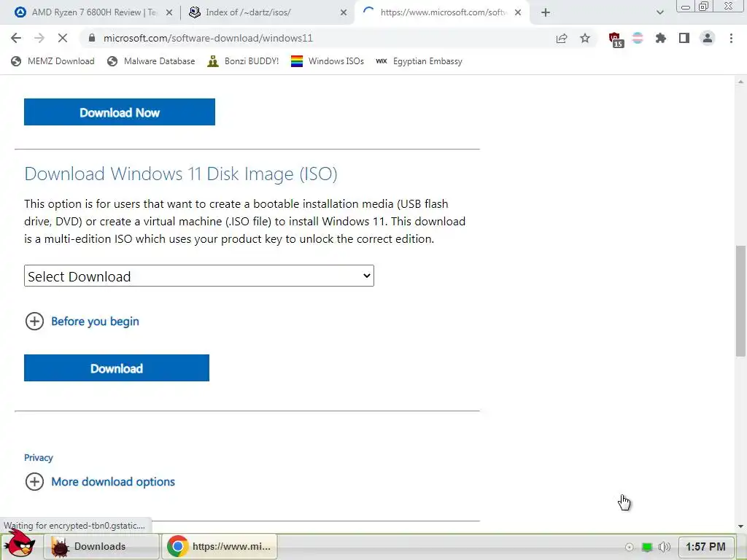Image resolution: width=747 pixels, height=560 pixels.
Task: Click the scrollbar up arrow
Action: point(740,82)
